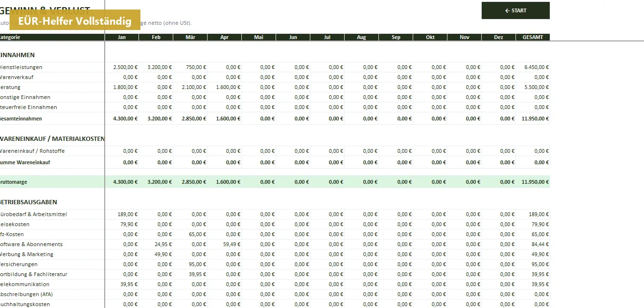The image size is (644, 308).
Task: Click Fortbildung & Fachliteratur March value 39,95 €
Action: tap(190, 274)
